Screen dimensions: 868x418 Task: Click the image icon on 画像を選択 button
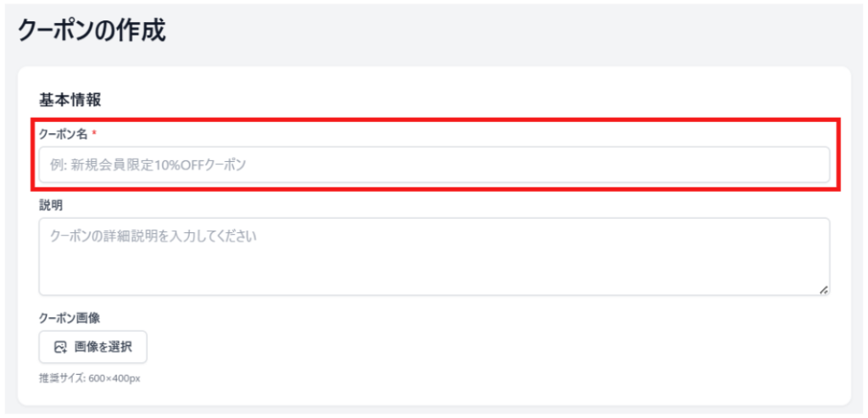click(60, 347)
